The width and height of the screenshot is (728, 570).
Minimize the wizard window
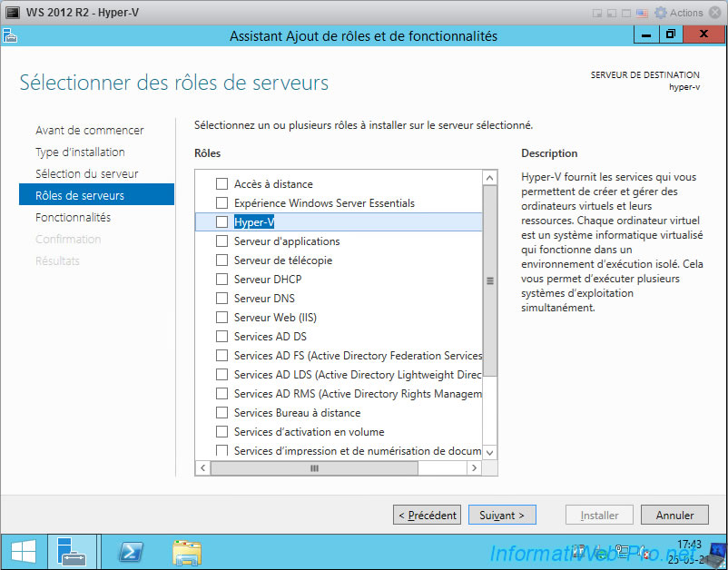click(x=645, y=34)
